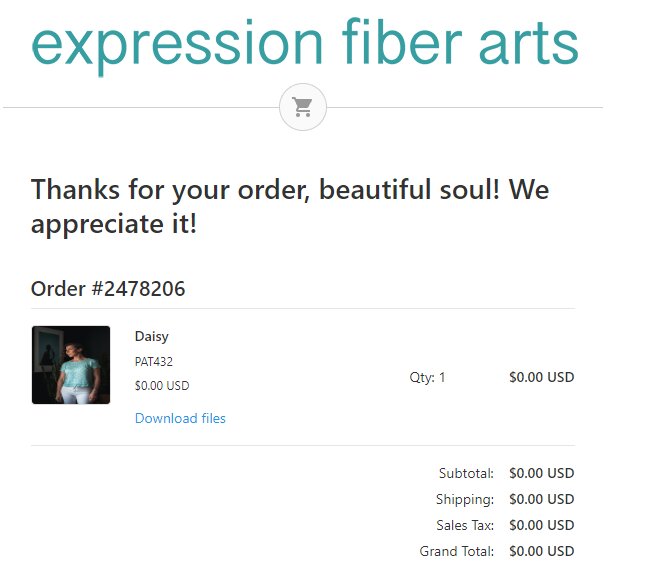This screenshot has height=582, width=655.
Task: Click the word appreciate in heading
Action: coord(98,225)
